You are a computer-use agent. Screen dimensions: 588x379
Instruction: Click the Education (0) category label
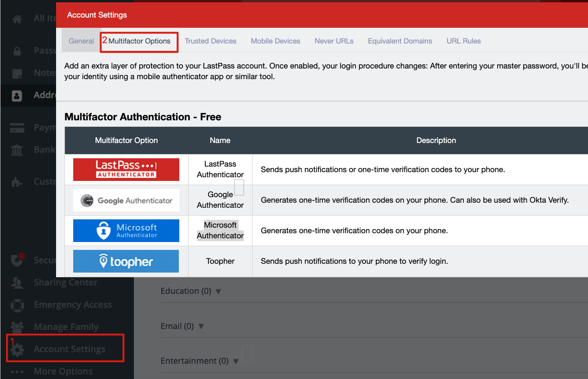pos(186,291)
